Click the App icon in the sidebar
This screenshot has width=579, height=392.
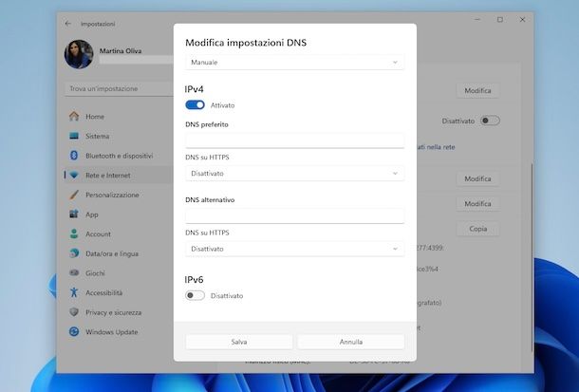coord(74,215)
